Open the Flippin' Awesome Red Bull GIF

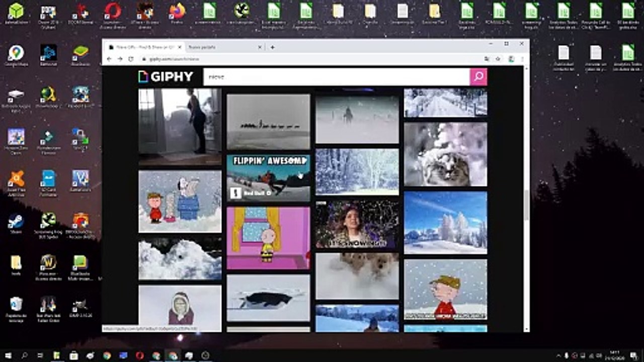click(268, 177)
